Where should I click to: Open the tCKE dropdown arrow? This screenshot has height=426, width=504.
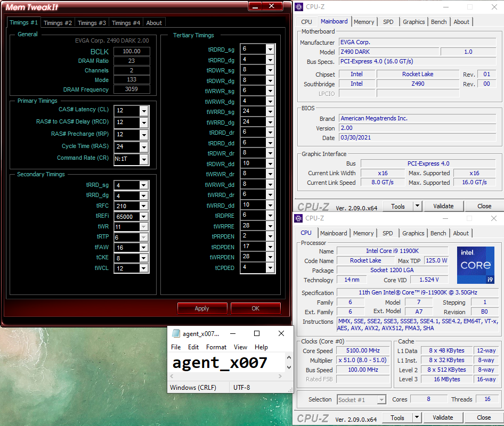coord(144,258)
